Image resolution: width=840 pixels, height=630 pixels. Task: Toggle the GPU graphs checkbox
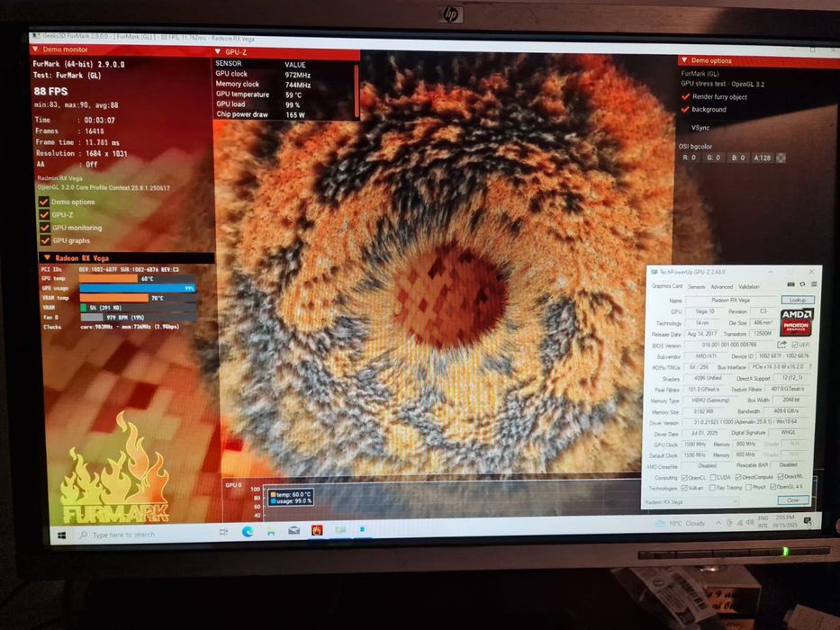click(46, 240)
